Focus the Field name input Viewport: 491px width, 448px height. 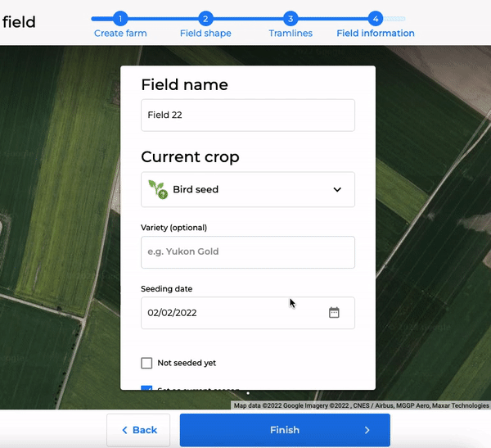click(x=248, y=115)
